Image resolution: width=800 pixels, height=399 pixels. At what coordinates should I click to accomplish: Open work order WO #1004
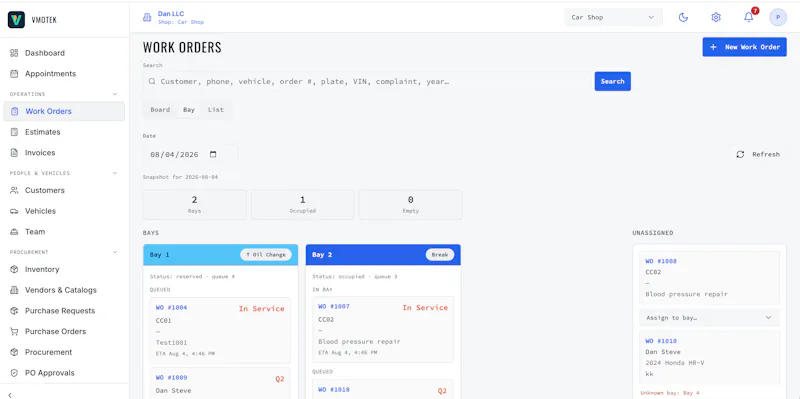pos(171,308)
